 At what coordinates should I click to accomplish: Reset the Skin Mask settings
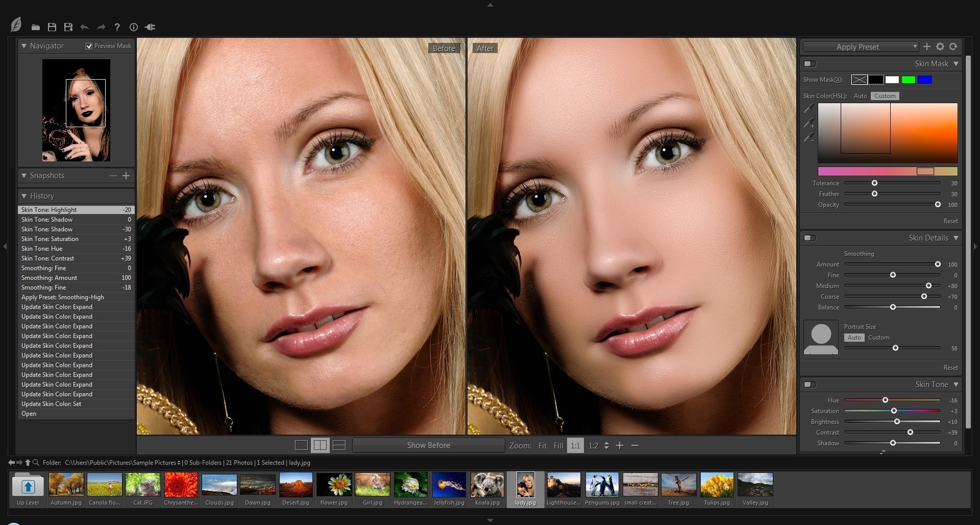click(950, 221)
